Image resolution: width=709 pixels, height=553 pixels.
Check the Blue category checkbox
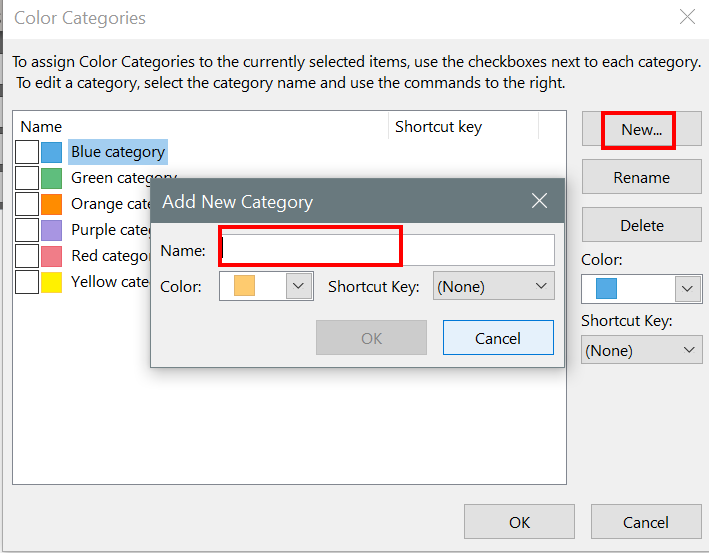click(x=27, y=152)
